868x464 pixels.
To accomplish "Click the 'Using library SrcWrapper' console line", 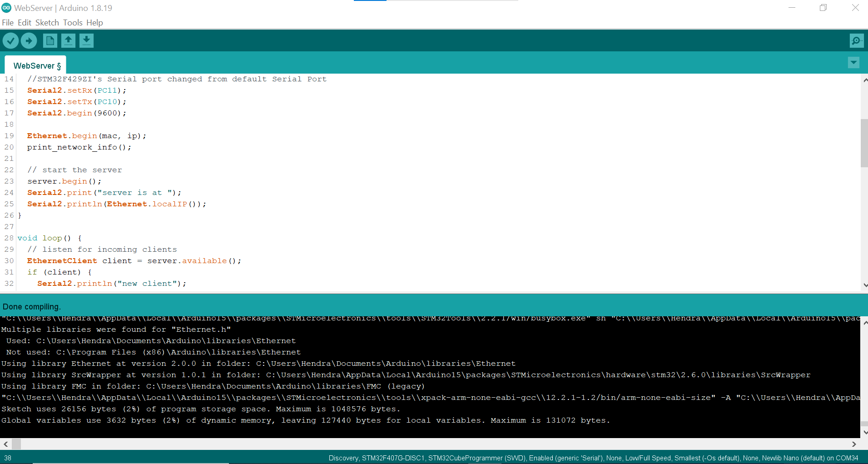I will point(406,375).
